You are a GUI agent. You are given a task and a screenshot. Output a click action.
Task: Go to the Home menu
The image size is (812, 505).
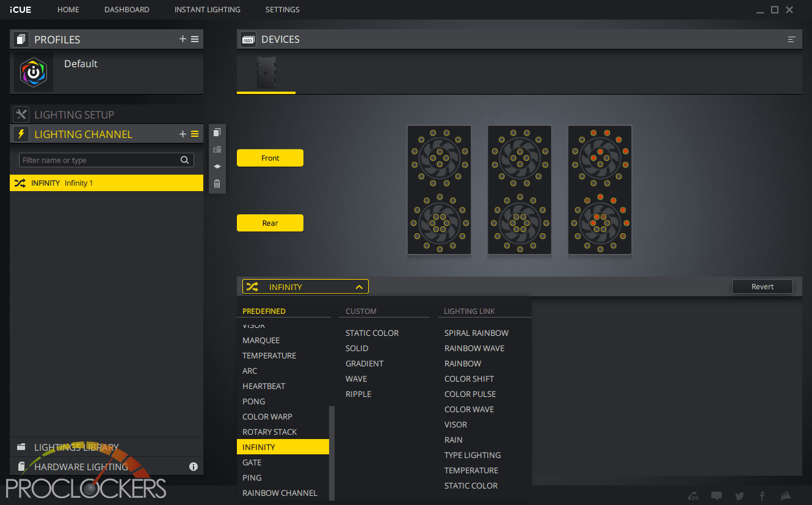click(x=68, y=10)
